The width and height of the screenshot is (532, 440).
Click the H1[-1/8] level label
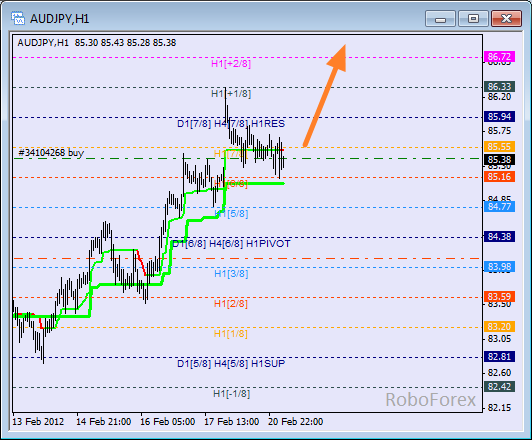pos(231,394)
